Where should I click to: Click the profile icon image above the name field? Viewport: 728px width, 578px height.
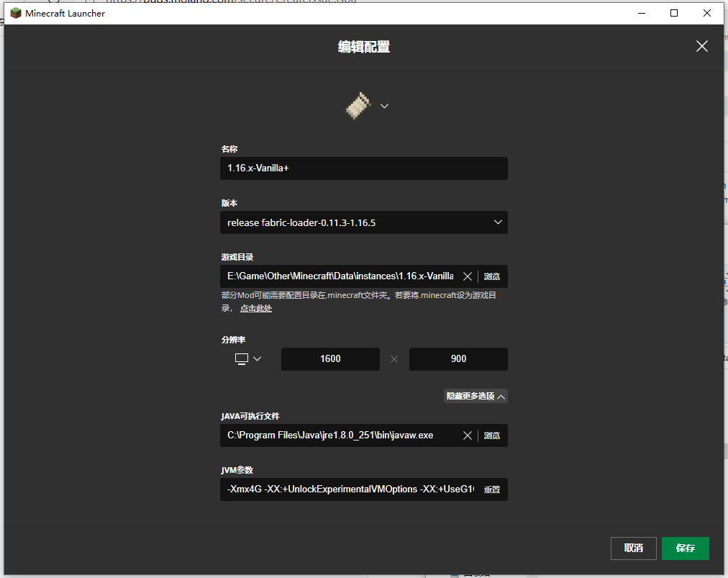[358, 105]
